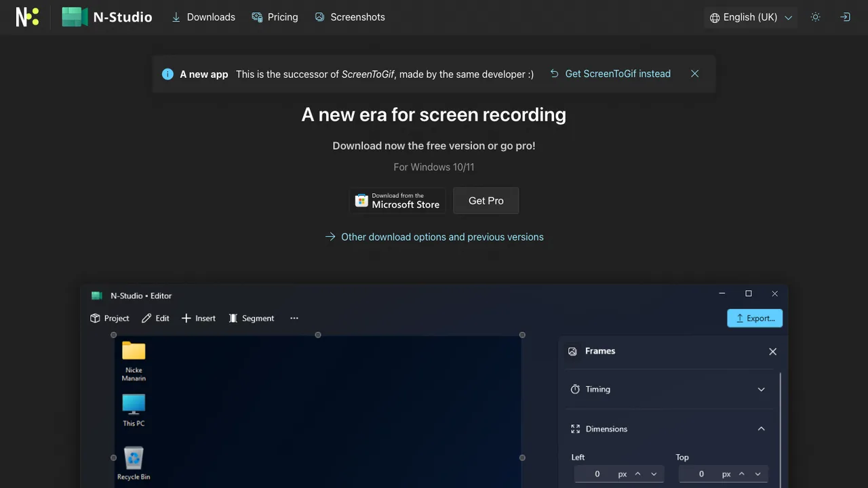The width and height of the screenshot is (868, 488).
Task: Open the Pricing page
Action: 275,17
